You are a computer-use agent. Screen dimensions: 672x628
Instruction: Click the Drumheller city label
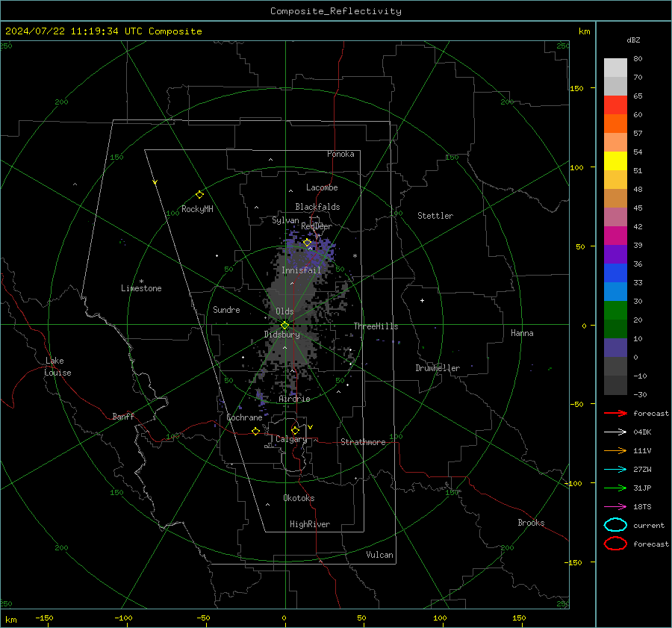(438, 368)
